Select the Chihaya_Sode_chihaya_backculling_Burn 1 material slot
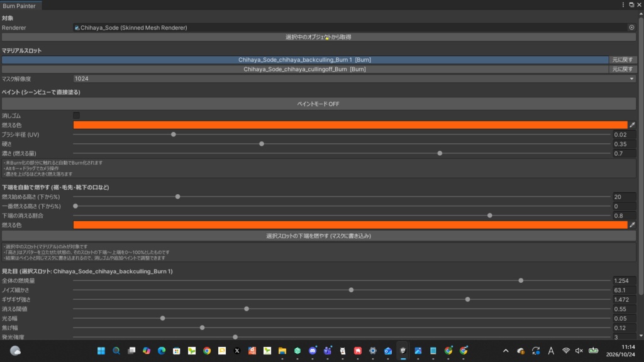 point(305,60)
